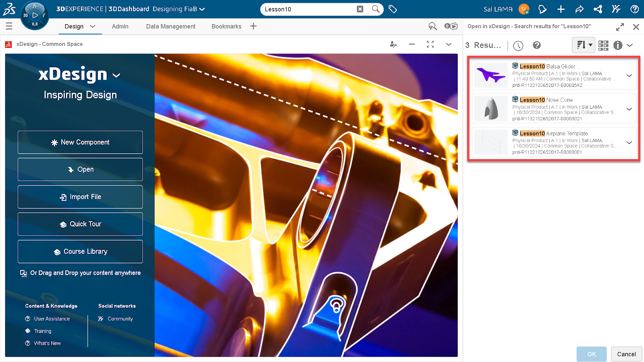Screen dimensions: 644x362
Task: Start the Quick Tour
Action: [x=80, y=224]
